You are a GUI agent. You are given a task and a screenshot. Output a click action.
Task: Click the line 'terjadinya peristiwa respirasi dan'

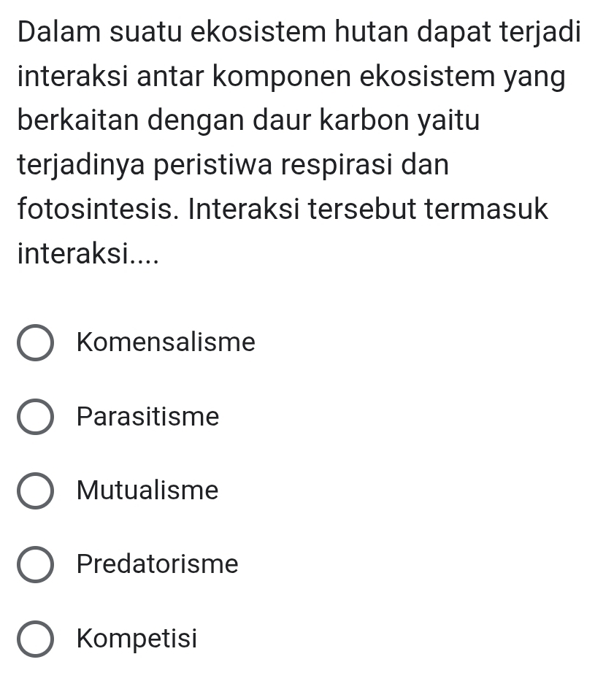click(233, 166)
